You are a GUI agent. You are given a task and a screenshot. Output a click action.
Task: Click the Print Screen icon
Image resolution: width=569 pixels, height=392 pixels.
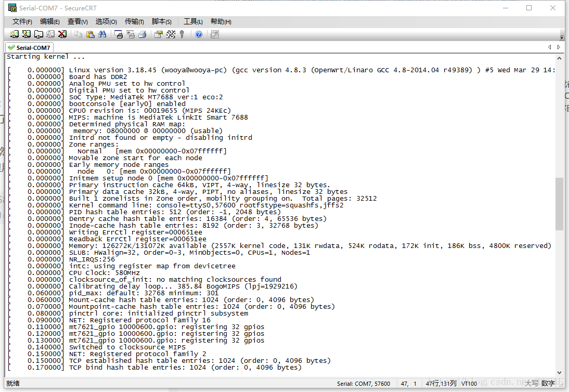coord(118,34)
